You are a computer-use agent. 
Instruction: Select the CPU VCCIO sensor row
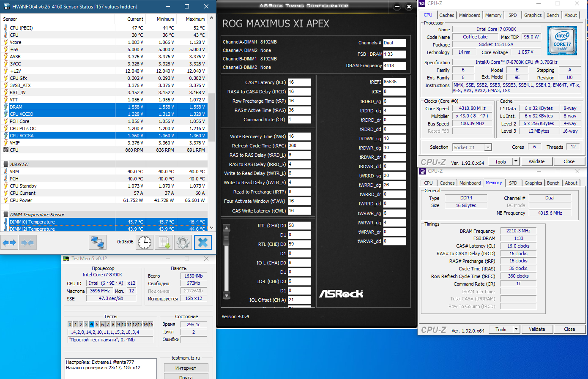104,114
